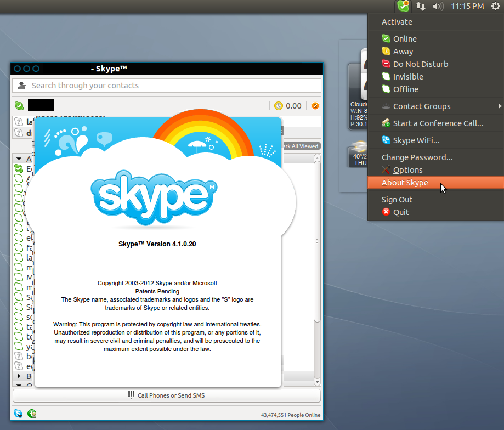
Task: Click the 0.00 credit balance
Action: [293, 106]
